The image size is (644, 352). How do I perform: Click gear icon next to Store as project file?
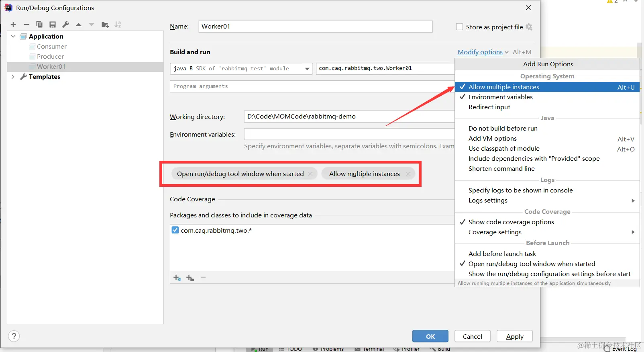(x=529, y=27)
